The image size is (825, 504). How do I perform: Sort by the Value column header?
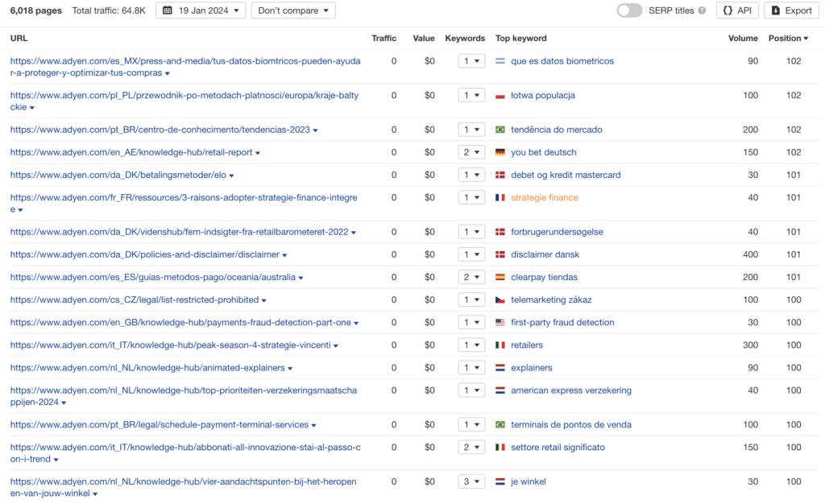(x=424, y=39)
